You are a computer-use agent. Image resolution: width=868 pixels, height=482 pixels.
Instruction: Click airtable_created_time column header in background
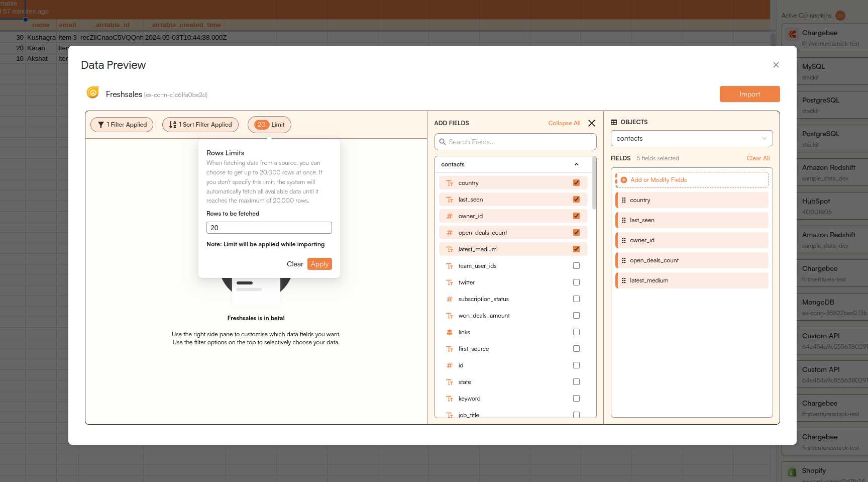186,25
